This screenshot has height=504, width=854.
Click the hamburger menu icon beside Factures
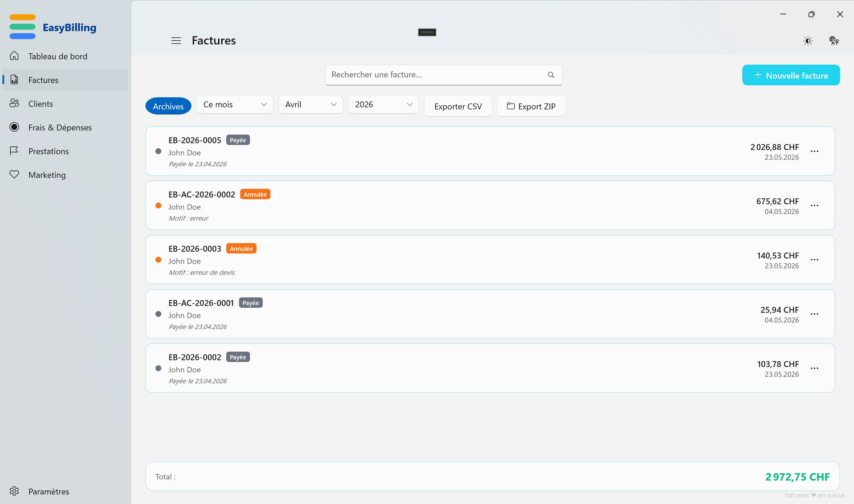coord(176,41)
